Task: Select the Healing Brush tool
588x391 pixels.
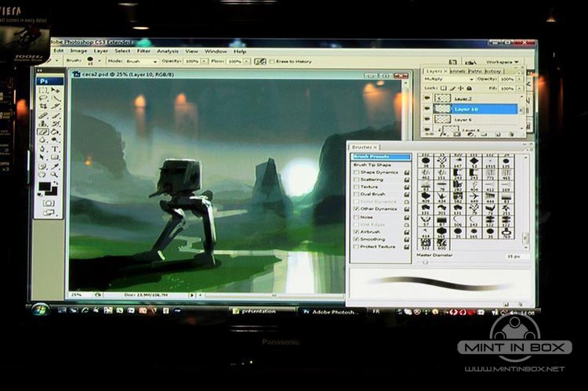Action: [43, 115]
